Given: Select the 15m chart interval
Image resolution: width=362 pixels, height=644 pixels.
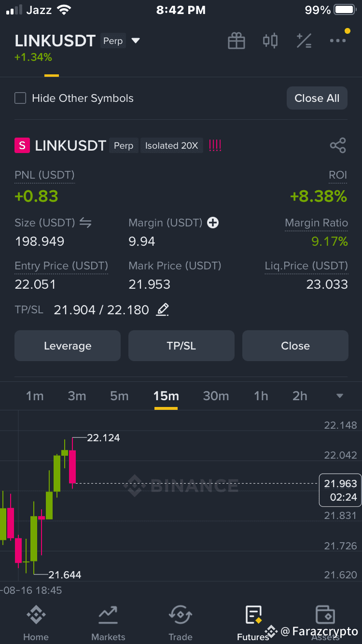Looking at the screenshot, I should 166,396.
